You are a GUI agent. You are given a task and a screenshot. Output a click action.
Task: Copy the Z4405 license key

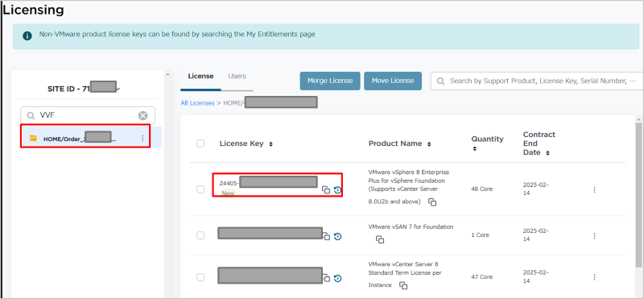coord(326,190)
